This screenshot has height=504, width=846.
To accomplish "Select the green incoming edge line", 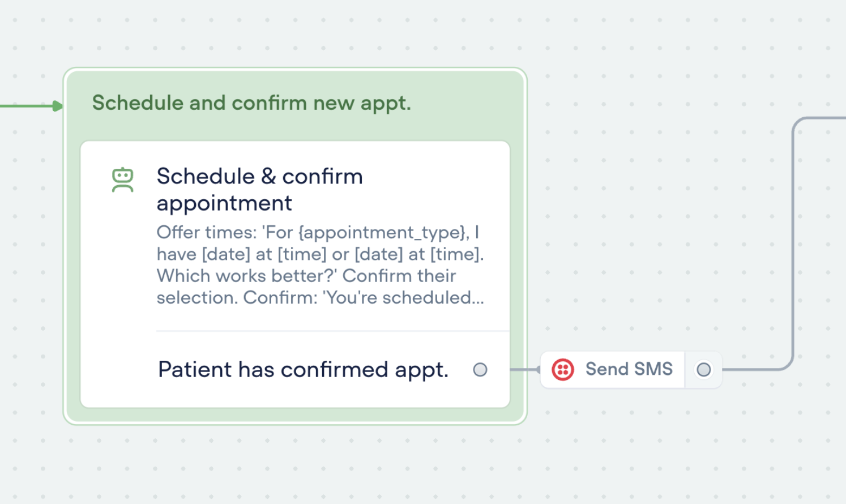I will [x=25, y=106].
